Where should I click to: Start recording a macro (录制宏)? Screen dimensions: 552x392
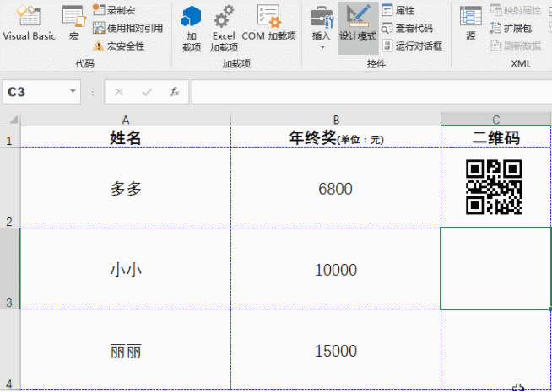114,10
